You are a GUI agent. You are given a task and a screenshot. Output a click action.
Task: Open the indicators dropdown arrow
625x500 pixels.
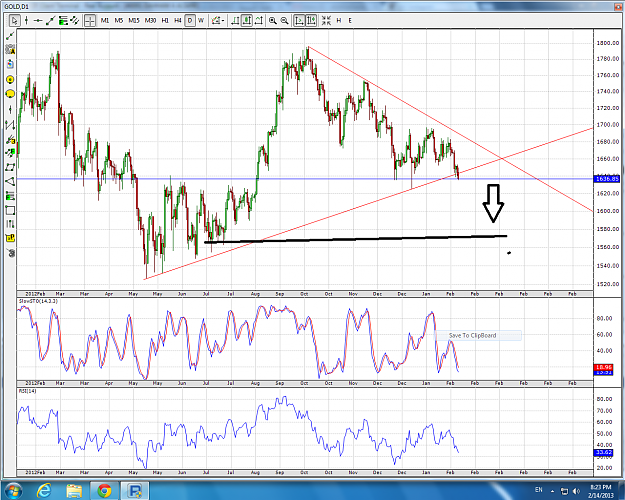click(223, 21)
